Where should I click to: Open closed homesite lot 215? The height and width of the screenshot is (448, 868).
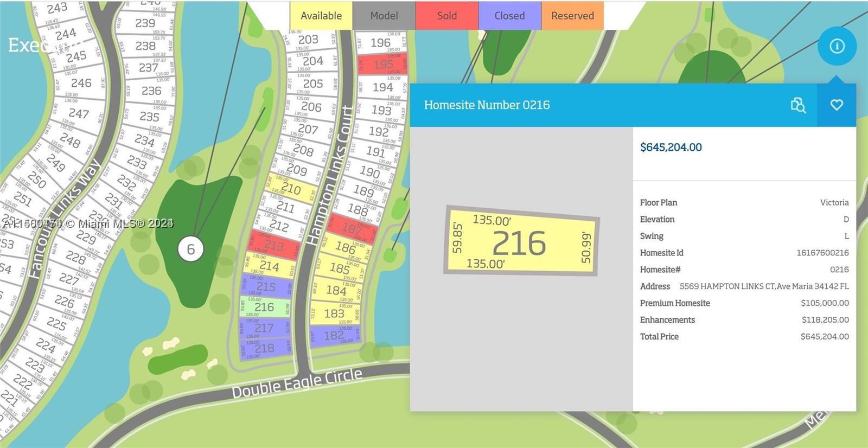coord(266,286)
